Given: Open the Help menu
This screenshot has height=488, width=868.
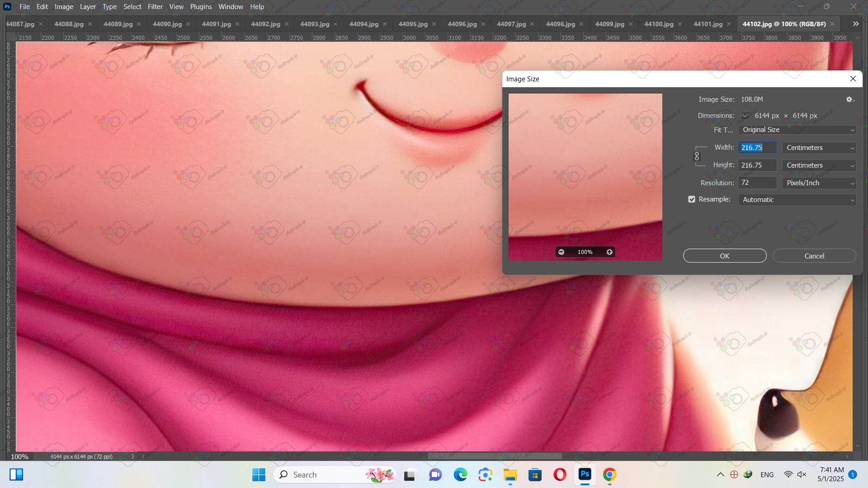Looking at the screenshot, I should [x=257, y=7].
